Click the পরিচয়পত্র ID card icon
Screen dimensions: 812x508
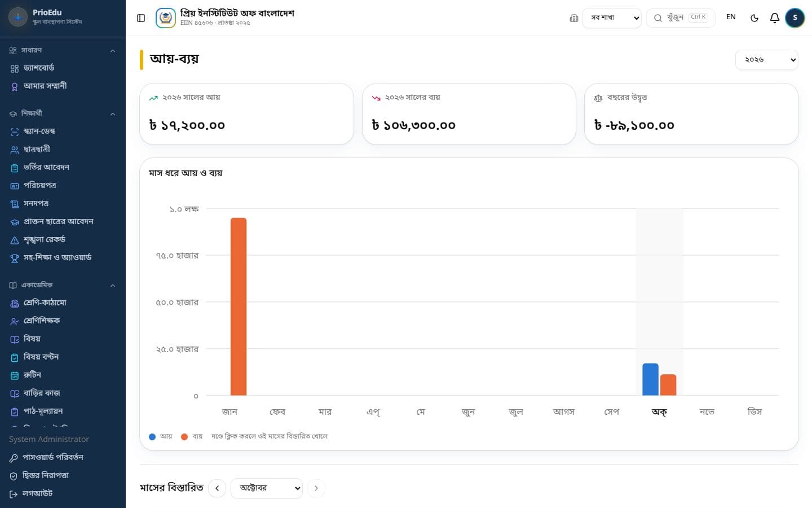pos(15,186)
